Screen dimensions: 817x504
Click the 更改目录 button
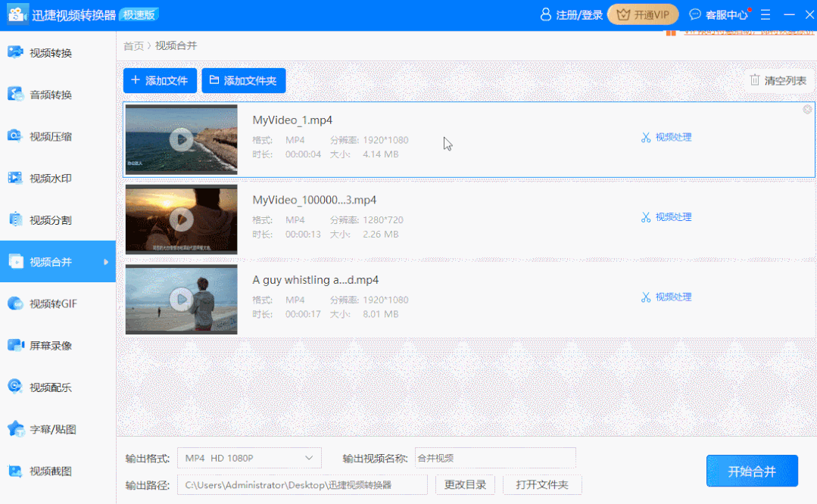point(465,485)
